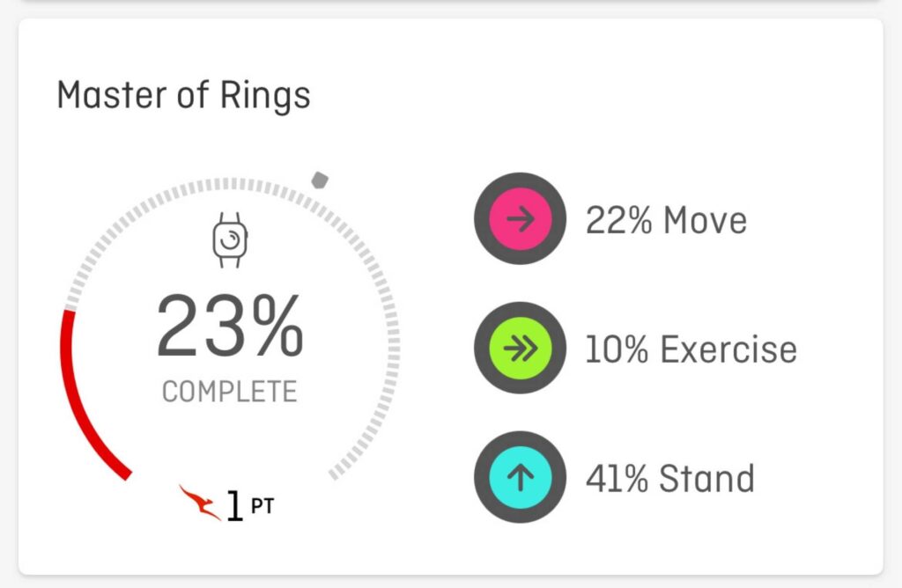Click the 1 PT points label
Image resolution: width=902 pixels, height=588 pixels.
pos(250,506)
